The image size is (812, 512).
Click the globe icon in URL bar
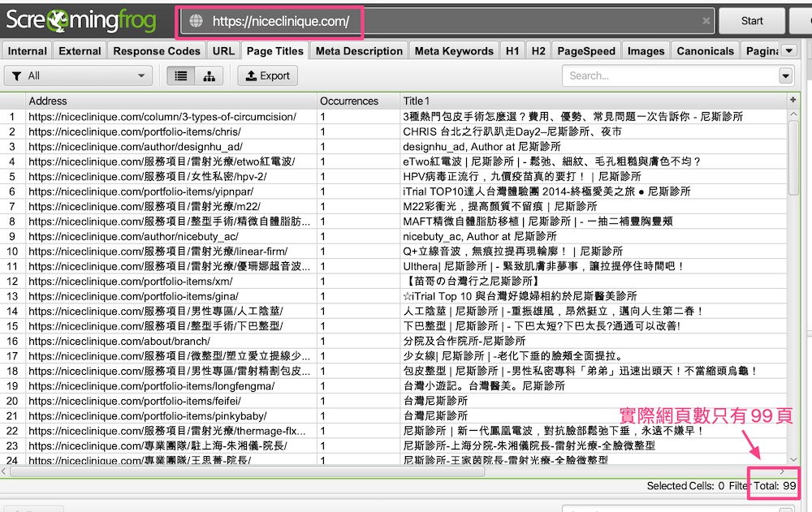pyautogui.click(x=196, y=21)
